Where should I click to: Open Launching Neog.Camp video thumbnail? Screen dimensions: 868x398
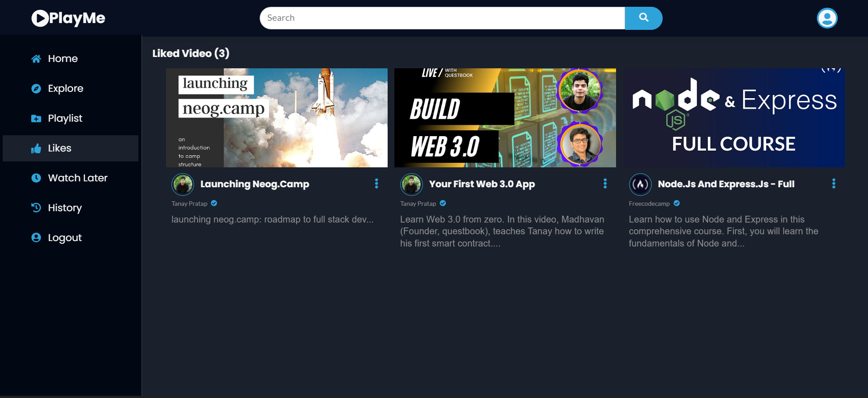(277, 118)
